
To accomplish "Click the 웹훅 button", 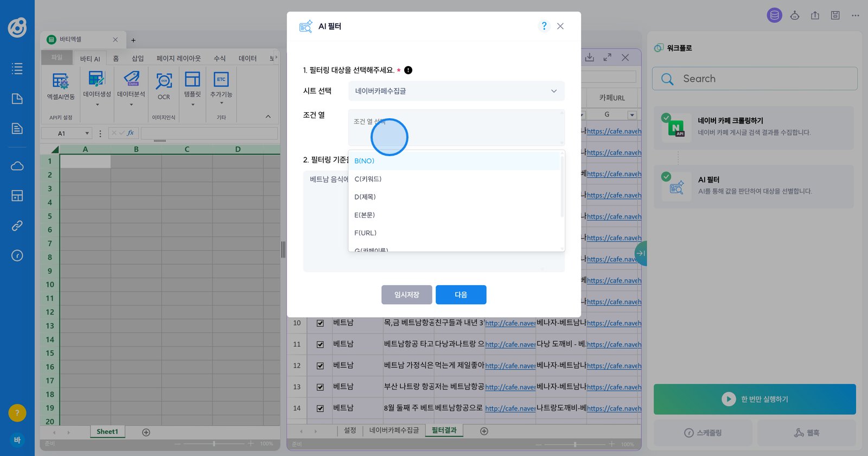I will pyautogui.click(x=807, y=433).
